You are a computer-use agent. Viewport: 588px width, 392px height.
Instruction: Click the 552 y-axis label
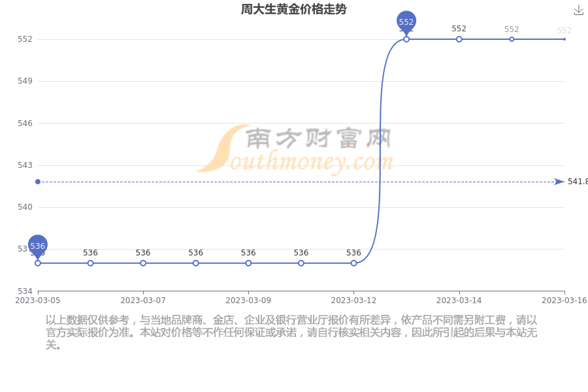[25, 39]
